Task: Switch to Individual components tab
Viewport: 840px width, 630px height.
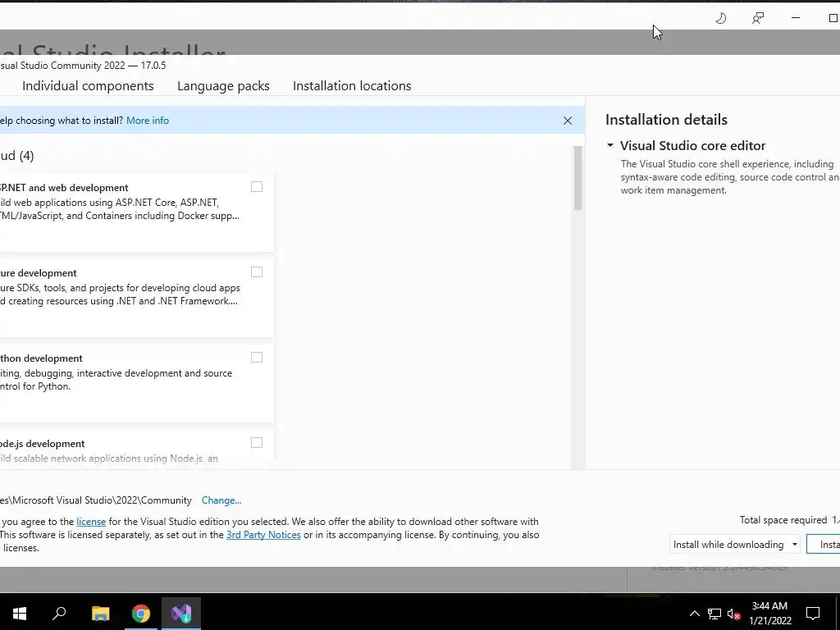Action: pyautogui.click(x=88, y=85)
